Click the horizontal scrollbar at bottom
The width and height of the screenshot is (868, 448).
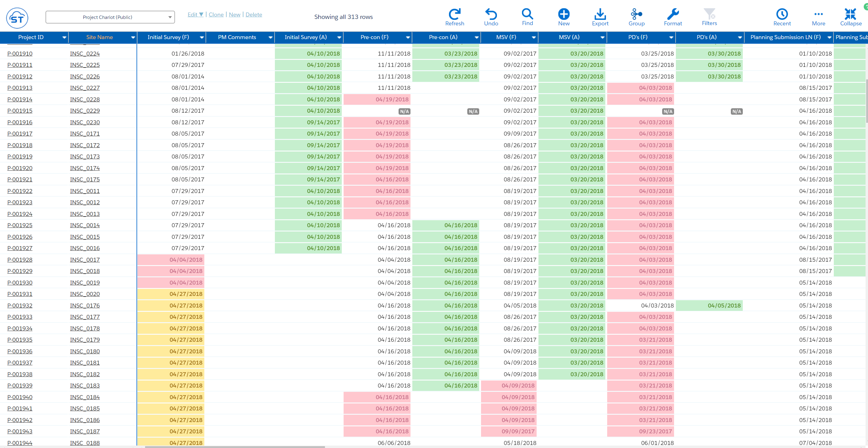pyautogui.click(x=235, y=447)
